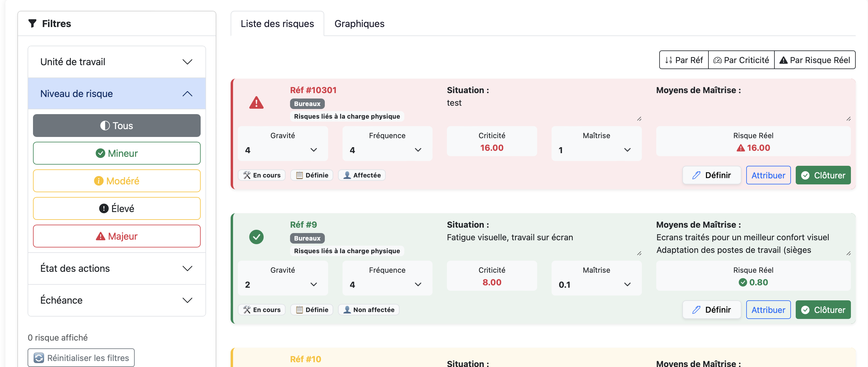Click the pencil icon of Réf #10301 Définir button
This screenshot has height=367, width=868.
(696, 175)
